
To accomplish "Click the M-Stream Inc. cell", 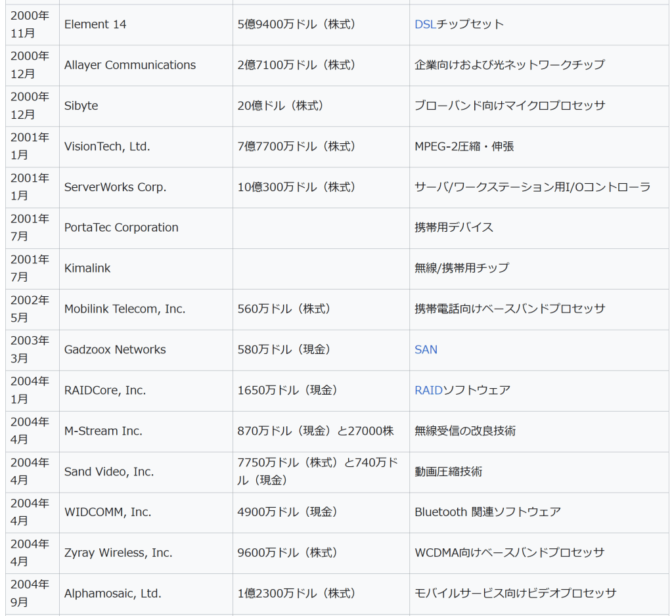I will coord(103,431).
